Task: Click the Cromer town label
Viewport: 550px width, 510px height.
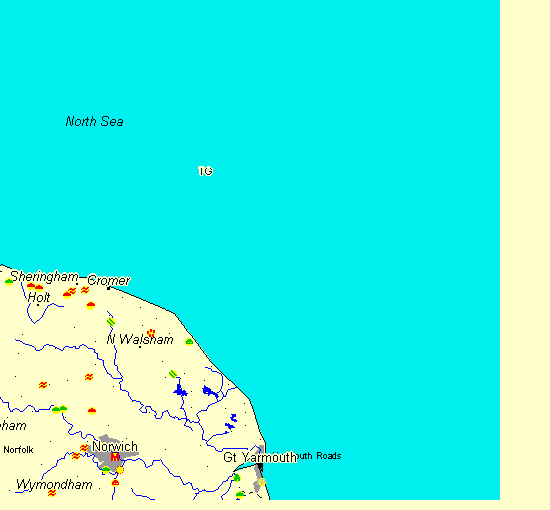Action: coord(108,280)
